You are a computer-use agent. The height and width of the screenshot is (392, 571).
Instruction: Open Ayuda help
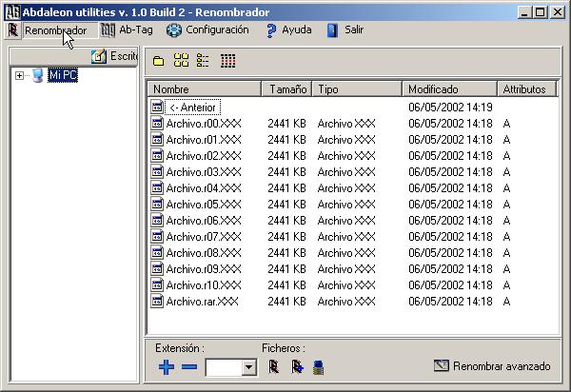287,29
